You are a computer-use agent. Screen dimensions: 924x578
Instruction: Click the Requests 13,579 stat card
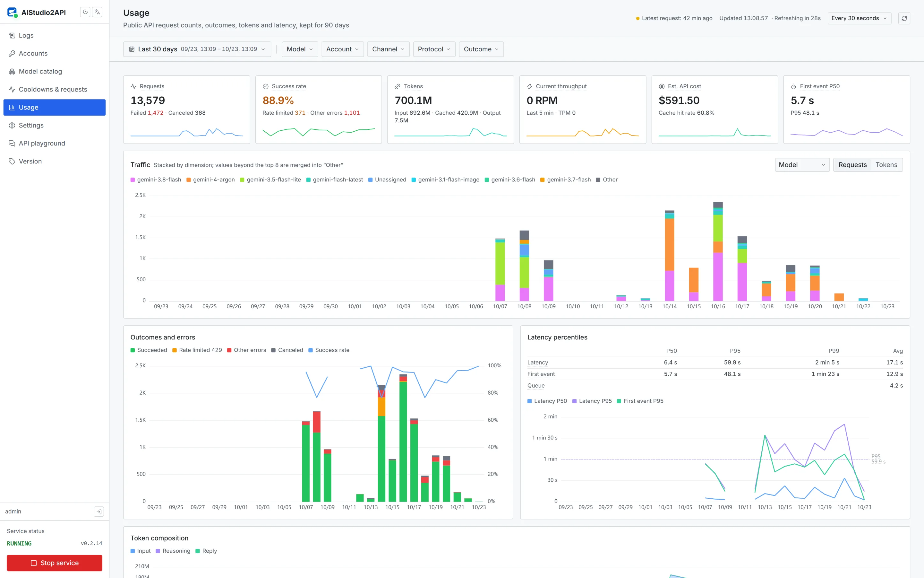(x=186, y=109)
